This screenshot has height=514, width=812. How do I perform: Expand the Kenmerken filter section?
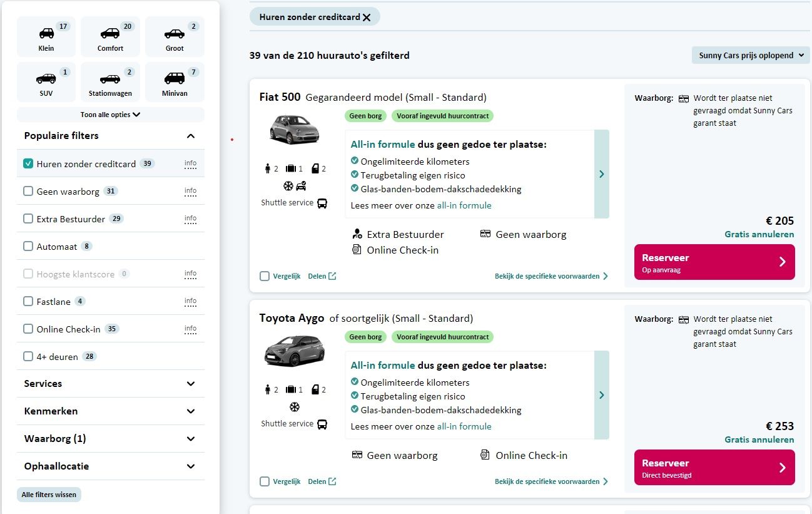click(111, 411)
